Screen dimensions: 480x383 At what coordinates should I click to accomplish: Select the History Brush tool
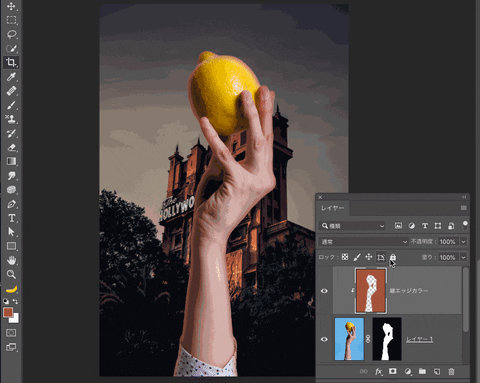[11, 133]
